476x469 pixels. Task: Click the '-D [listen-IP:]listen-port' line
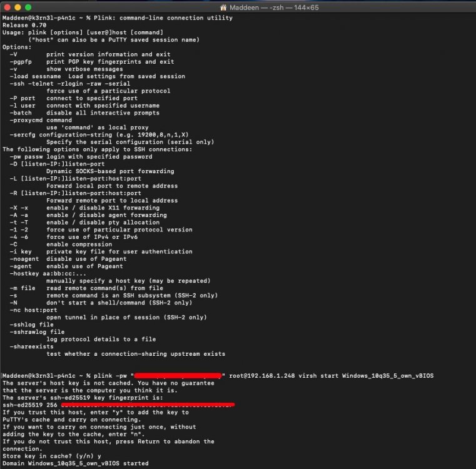coord(57,164)
